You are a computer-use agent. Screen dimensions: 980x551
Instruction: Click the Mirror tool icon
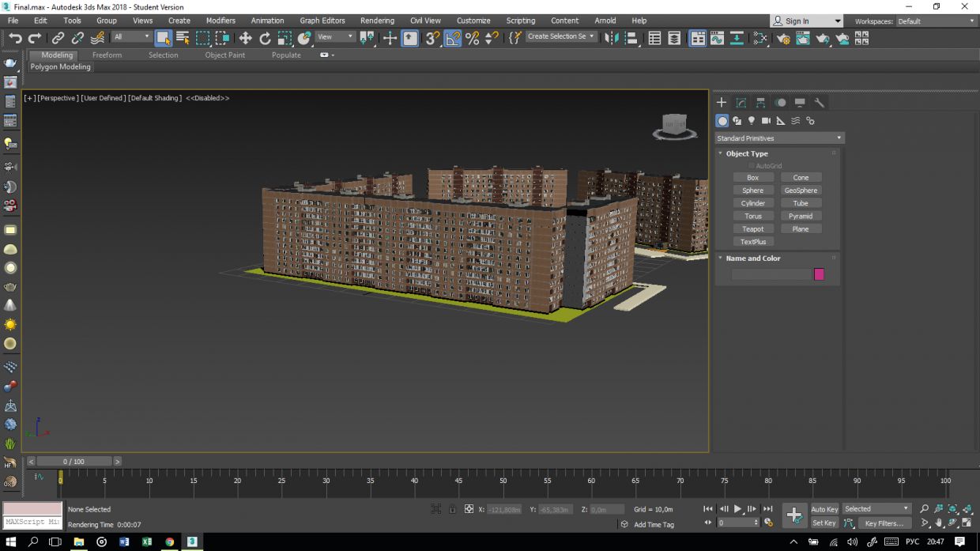coord(610,38)
